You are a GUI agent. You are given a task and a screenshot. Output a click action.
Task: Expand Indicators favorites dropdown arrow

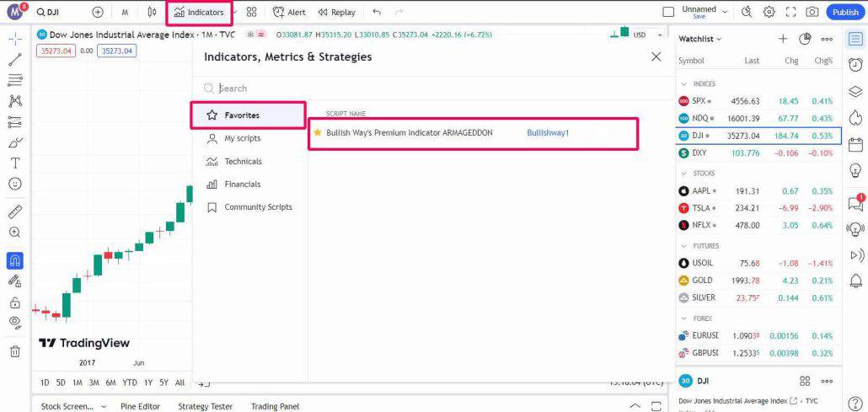click(x=236, y=12)
